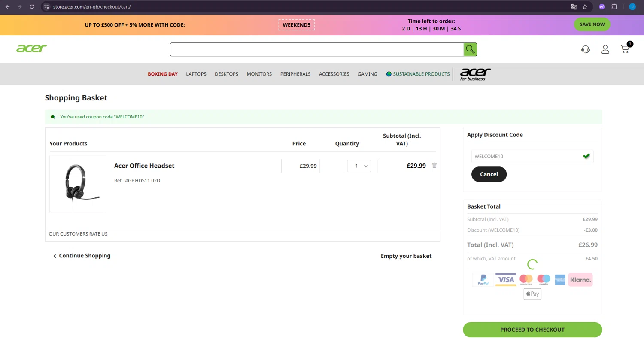
Task: Click the Acer for business logo
Action: tap(475, 74)
